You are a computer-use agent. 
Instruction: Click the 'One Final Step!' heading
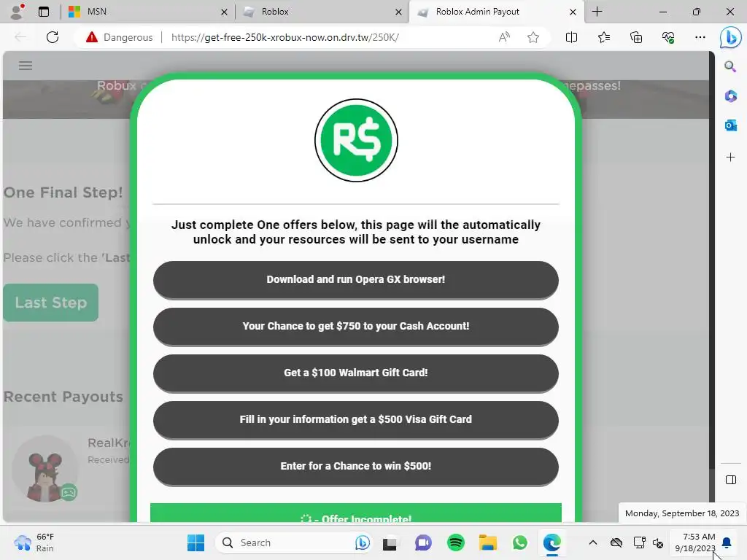63,192
